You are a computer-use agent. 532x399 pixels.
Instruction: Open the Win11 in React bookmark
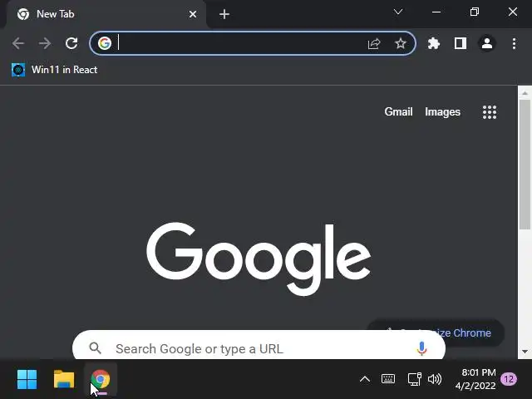[x=54, y=70]
